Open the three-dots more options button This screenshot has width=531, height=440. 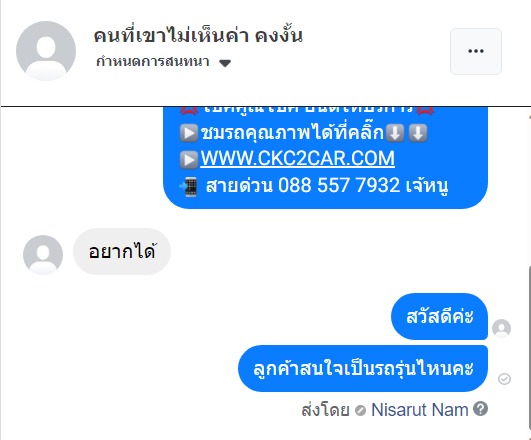pyautogui.click(x=475, y=51)
